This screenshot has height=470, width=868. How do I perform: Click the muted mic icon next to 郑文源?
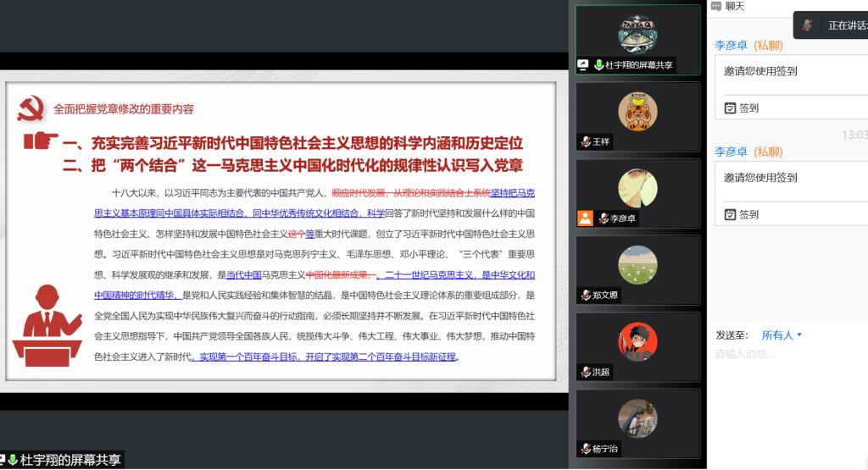pyautogui.click(x=586, y=296)
